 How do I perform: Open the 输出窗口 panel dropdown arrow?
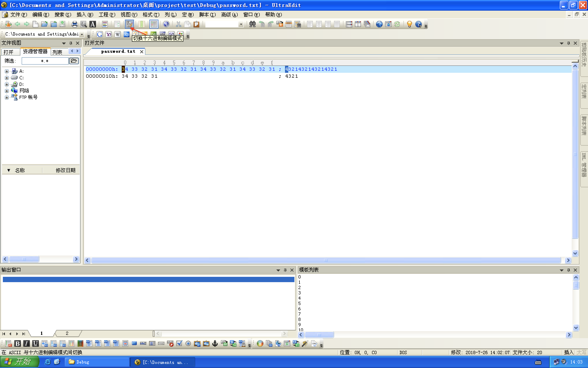click(x=278, y=270)
